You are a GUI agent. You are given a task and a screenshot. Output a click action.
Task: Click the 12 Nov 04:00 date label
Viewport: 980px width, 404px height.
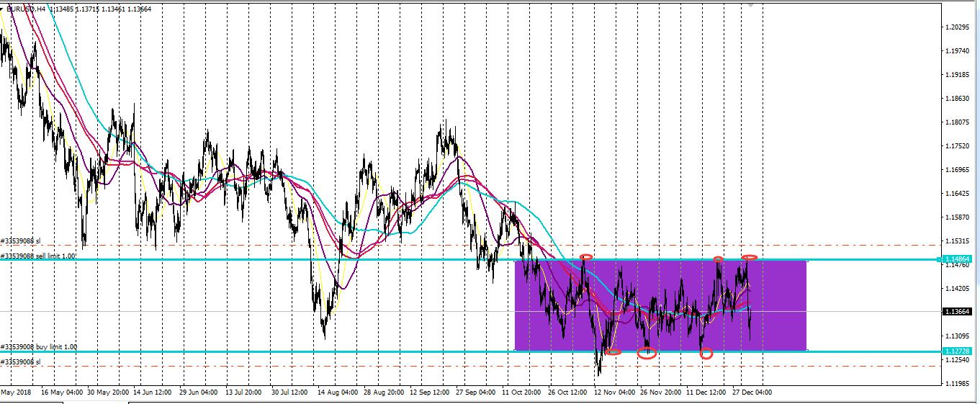pos(615,392)
